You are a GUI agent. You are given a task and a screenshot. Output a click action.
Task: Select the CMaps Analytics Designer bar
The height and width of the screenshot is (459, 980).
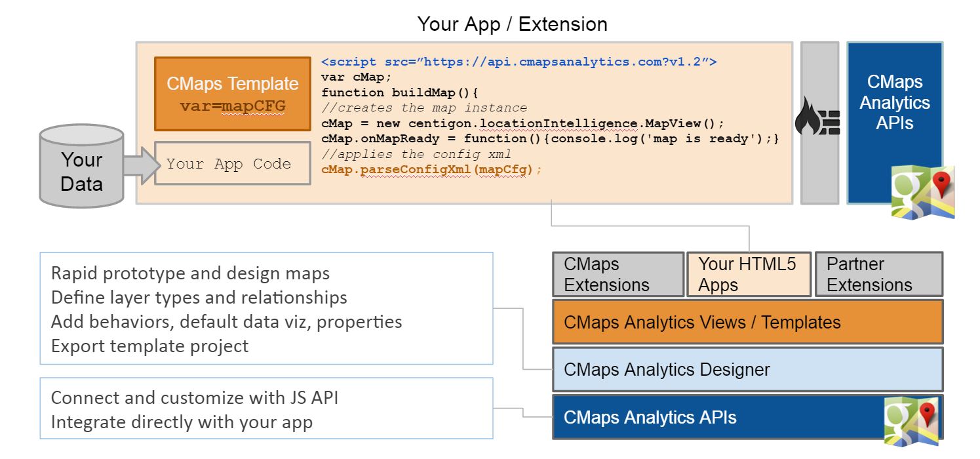point(747,369)
